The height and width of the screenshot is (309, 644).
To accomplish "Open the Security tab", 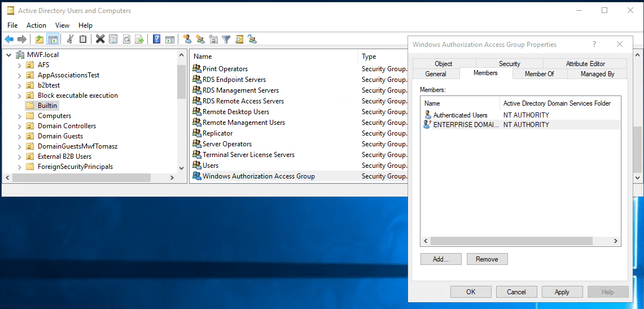I will click(509, 64).
